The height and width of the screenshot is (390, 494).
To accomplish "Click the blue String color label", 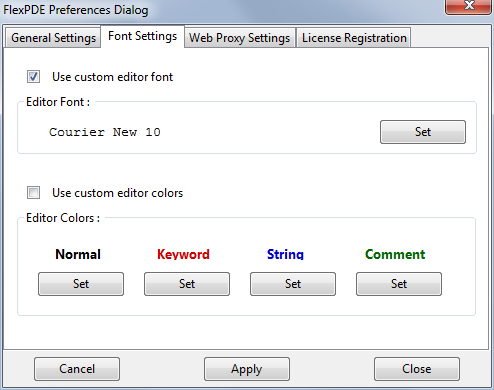I will pos(285,254).
